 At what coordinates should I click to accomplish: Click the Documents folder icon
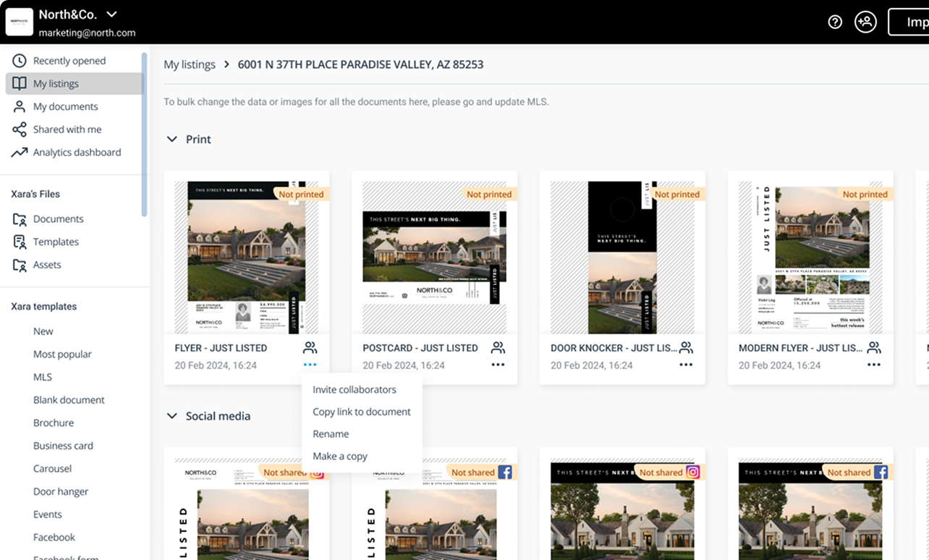(20, 219)
